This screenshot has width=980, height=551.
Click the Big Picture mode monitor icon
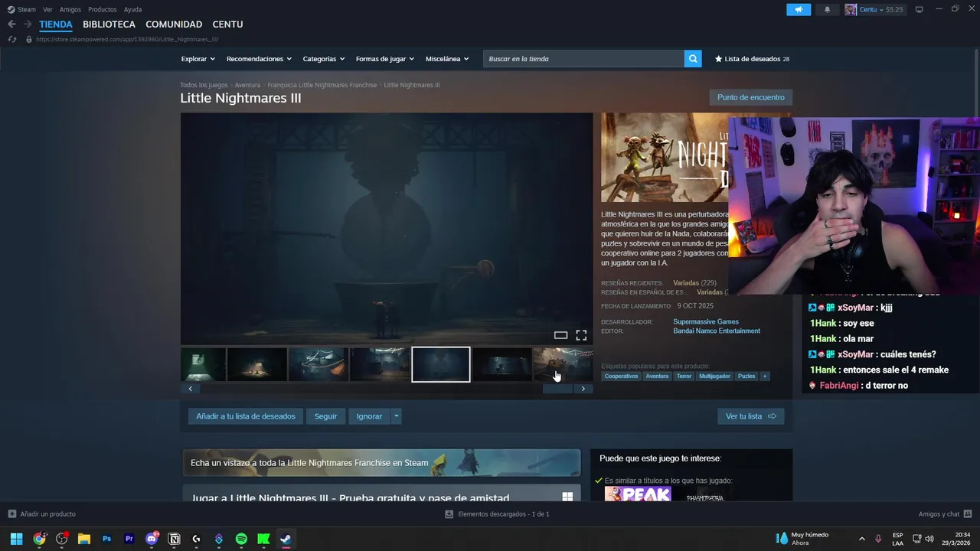[x=920, y=9]
